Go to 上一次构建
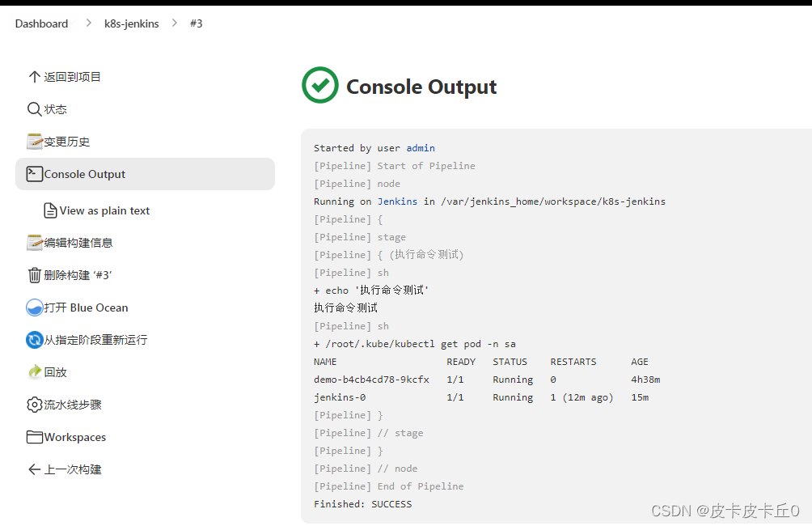 point(73,469)
